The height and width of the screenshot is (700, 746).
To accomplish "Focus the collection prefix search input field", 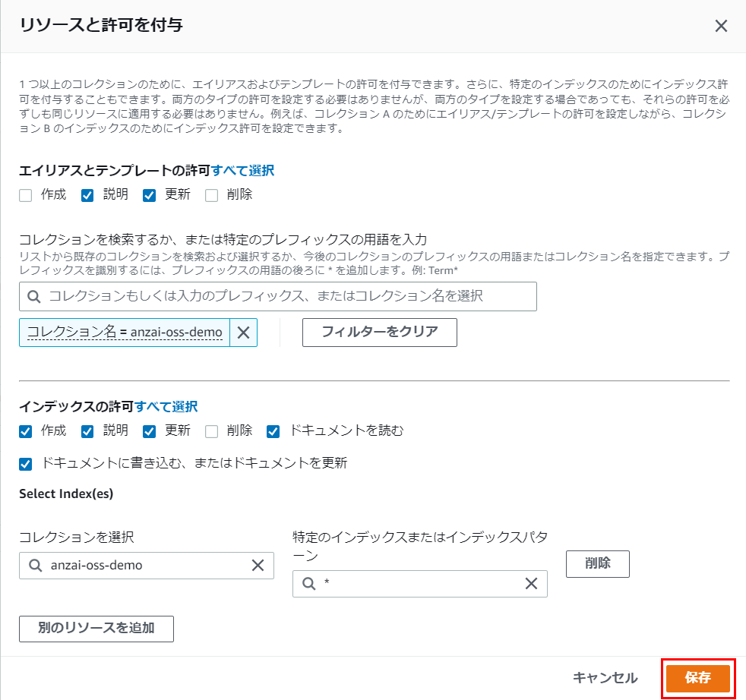I will tap(278, 297).
